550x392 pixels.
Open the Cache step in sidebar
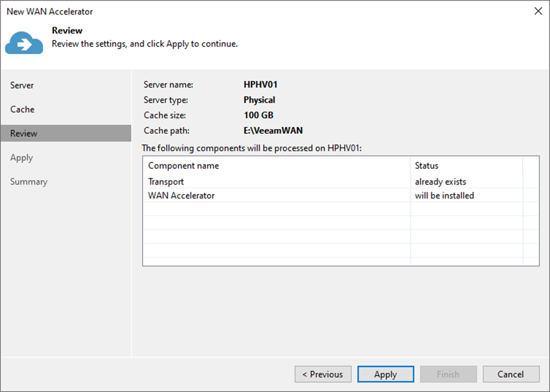pyautogui.click(x=23, y=109)
